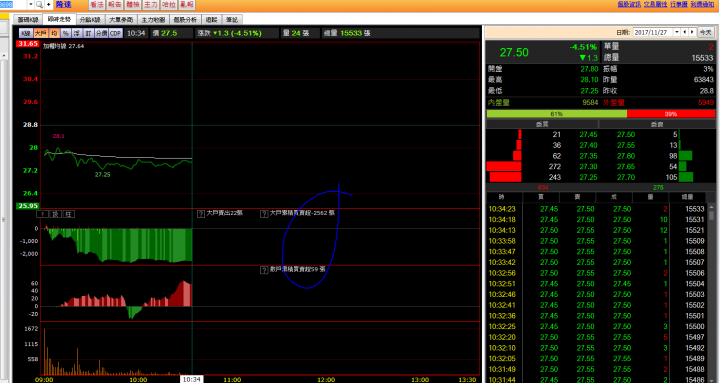The height and width of the screenshot is (383, 720).
Task: Click the date field 2017/11/27
Action: point(653,32)
